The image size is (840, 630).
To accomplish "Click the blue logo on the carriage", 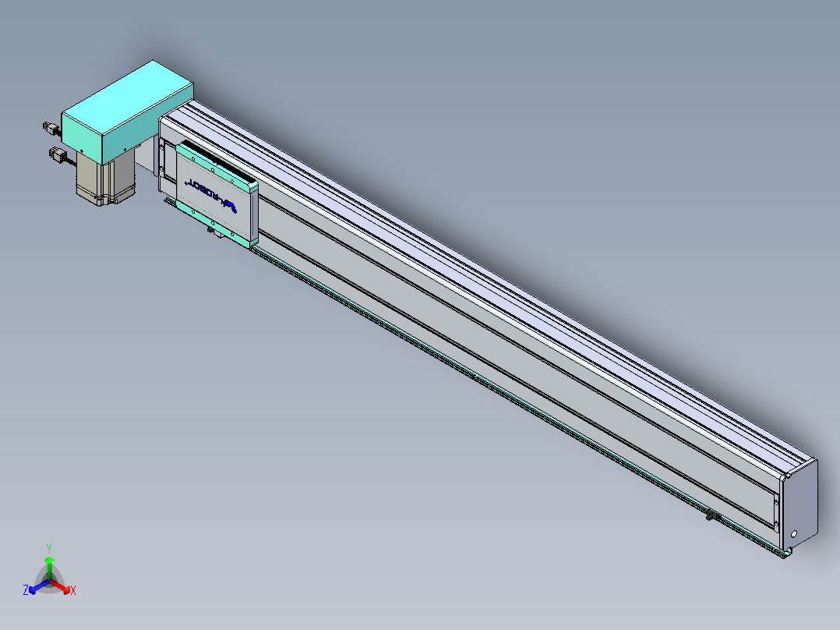I will (x=211, y=196).
